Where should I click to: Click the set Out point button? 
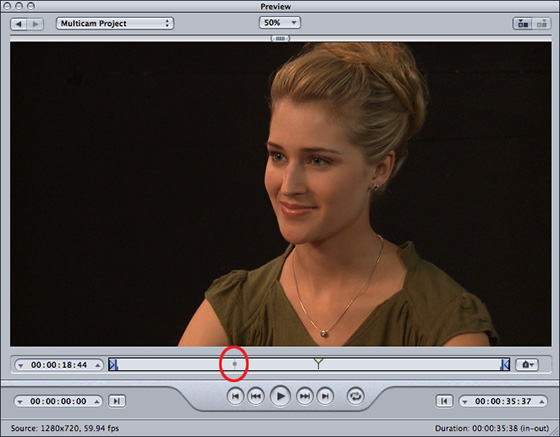pyautogui.click(x=444, y=401)
